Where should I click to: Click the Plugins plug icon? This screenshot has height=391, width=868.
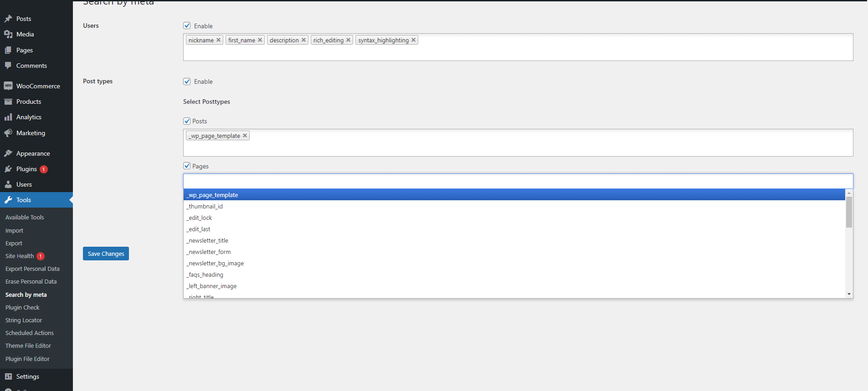tap(8, 169)
